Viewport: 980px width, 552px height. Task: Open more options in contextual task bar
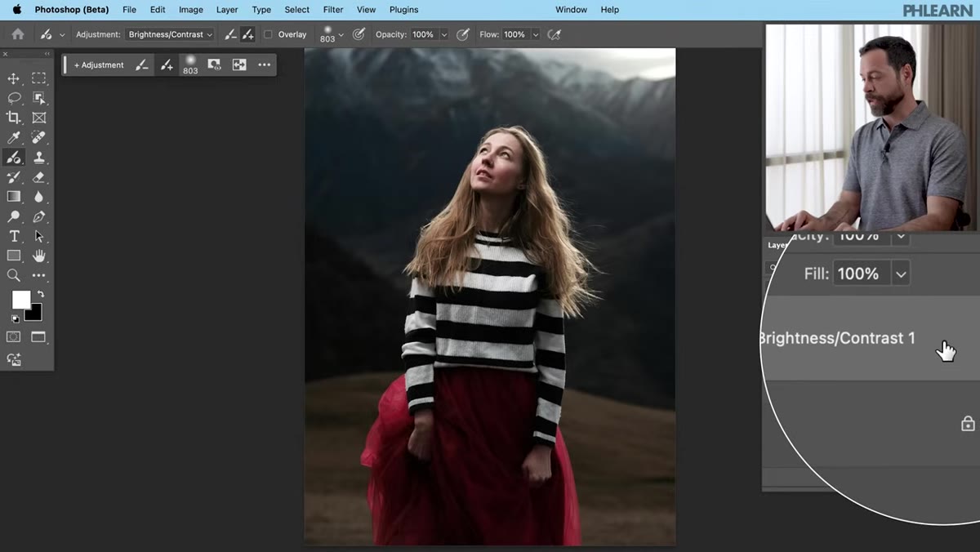[x=264, y=65]
